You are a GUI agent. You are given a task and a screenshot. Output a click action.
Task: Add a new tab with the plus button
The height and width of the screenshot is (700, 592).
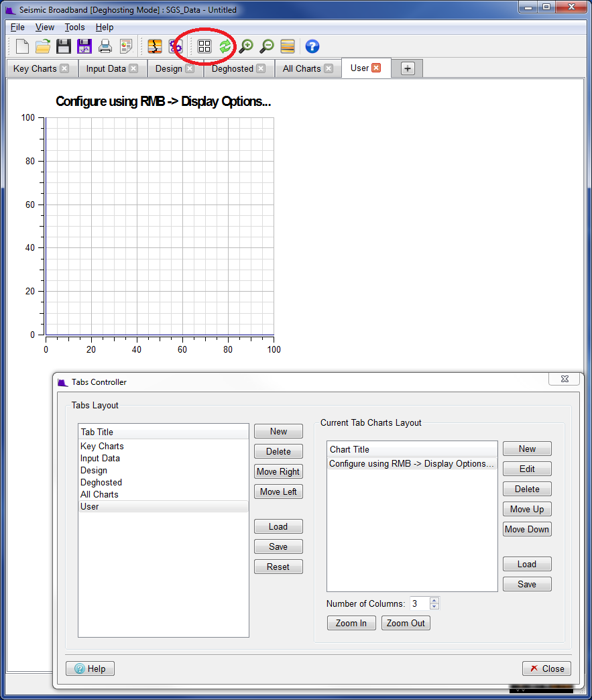coord(408,68)
